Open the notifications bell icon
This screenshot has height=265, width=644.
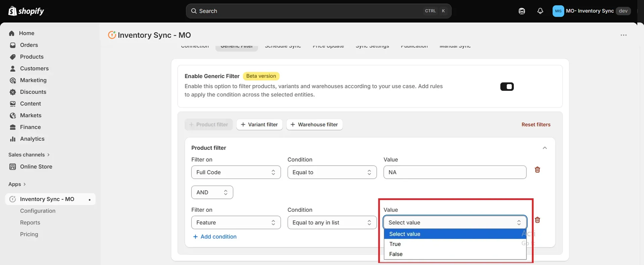[x=540, y=11]
